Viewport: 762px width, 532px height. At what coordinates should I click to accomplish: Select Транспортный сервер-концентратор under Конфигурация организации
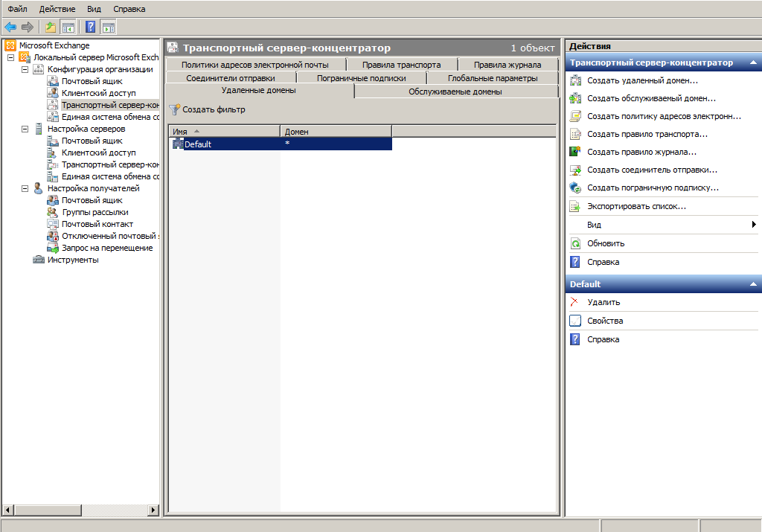coord(110,105)
